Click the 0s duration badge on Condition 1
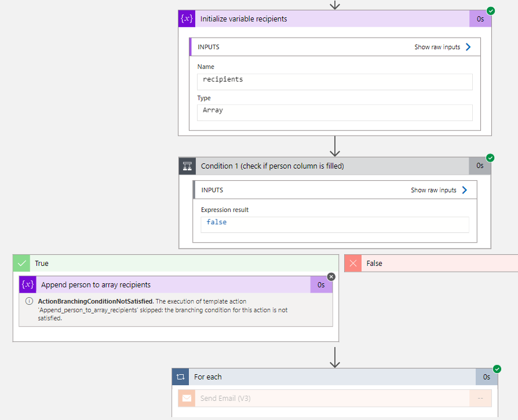This screenshot has width=518, height=420. 480,166
